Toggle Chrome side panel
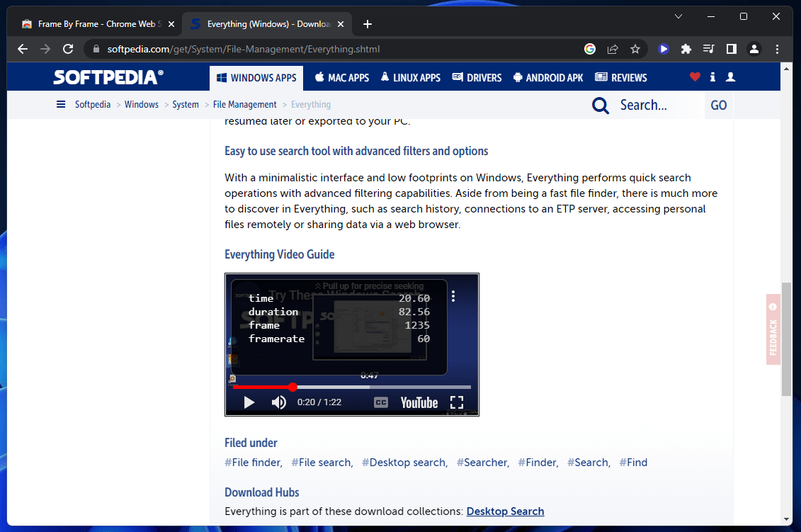The height and width of the screenshot is (532, 801). [x=732, y=49]
